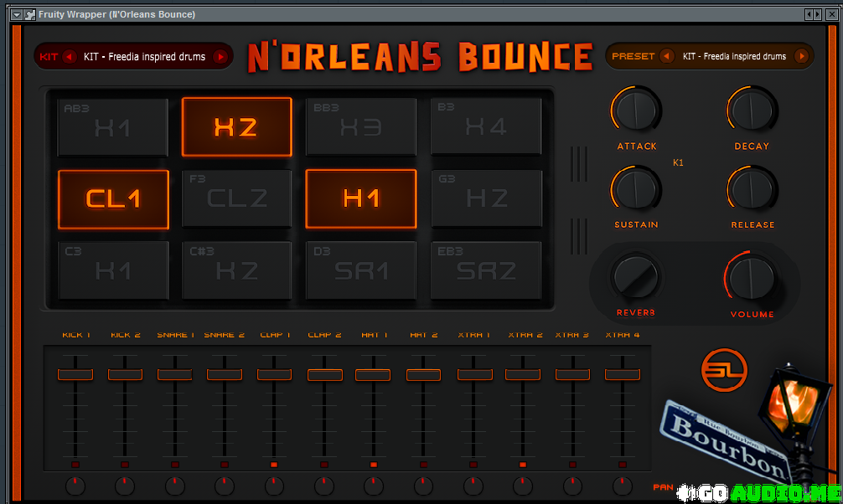Advance to next PRESET with right arrow
The width and height of the screenshot is (843, 504).
pos(801,56)
